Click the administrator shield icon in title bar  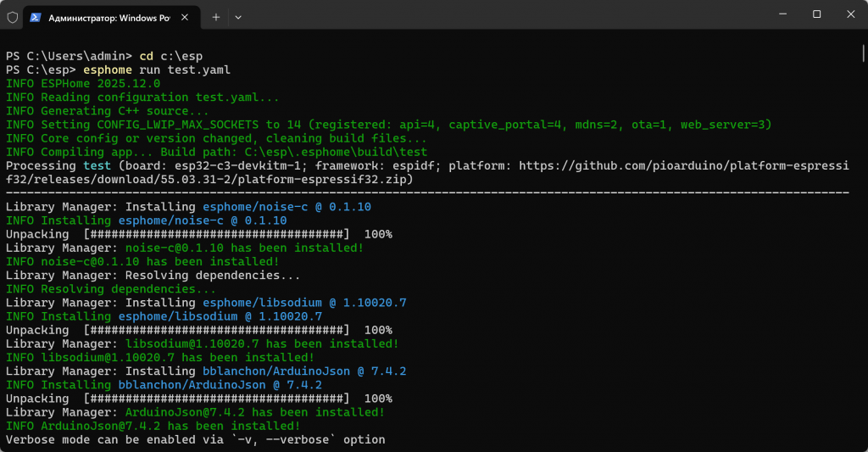click(x=12, y=16)
